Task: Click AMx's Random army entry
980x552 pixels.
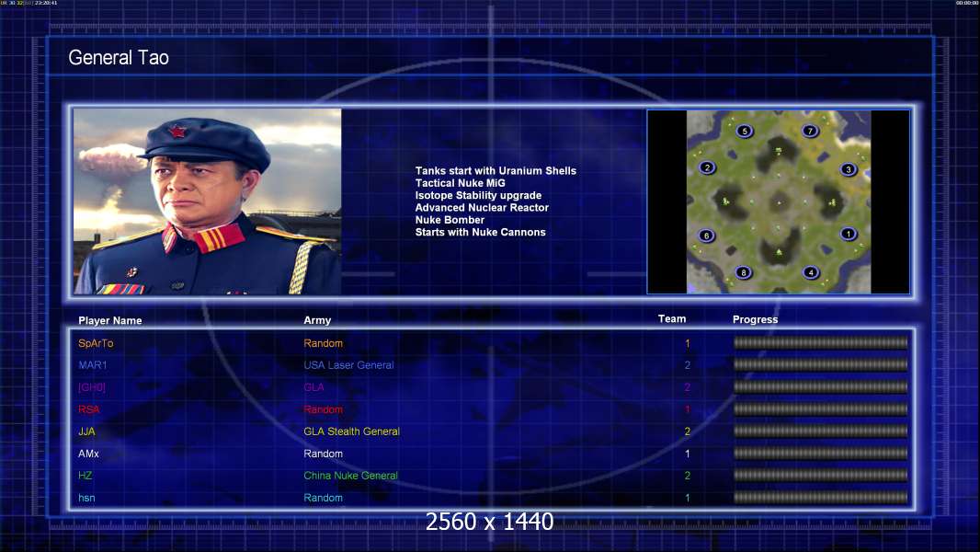Action: 323,454
